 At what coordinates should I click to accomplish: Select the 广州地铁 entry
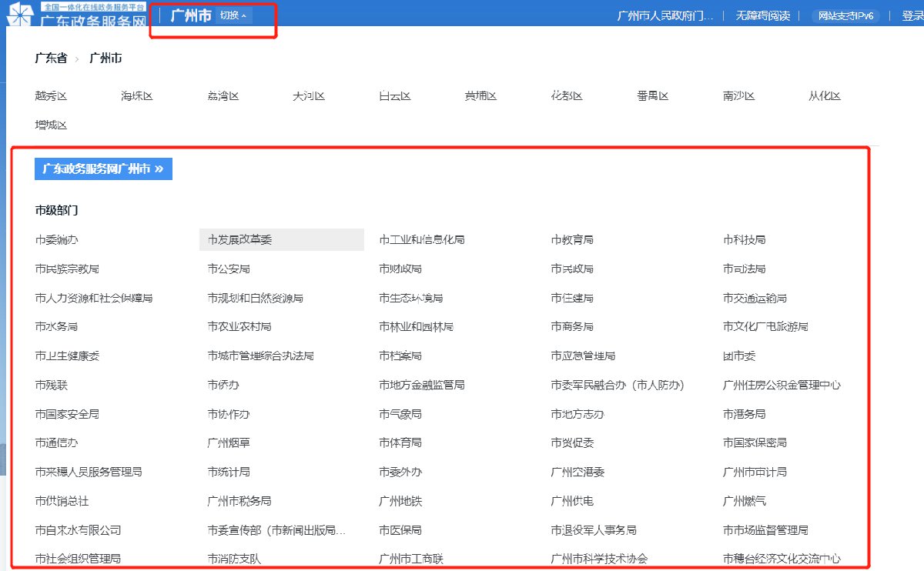(400, 501)
